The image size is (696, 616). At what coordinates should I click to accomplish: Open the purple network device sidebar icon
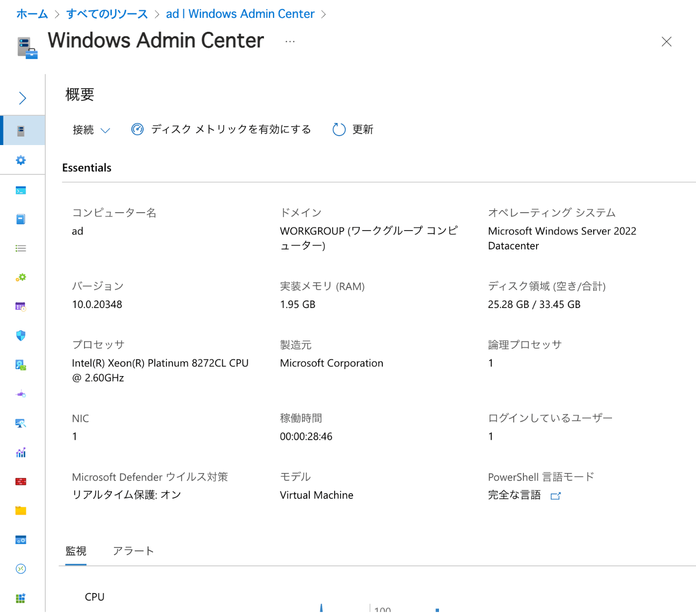pyautogui.click(x=21, y=394)
